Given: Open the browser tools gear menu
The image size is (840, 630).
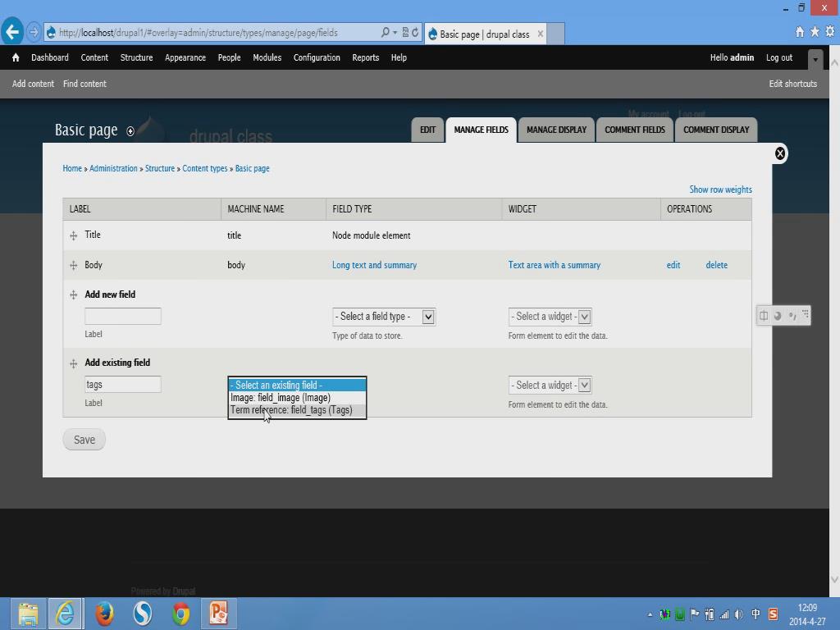Looking at the screenshot, I should point(830,32).
